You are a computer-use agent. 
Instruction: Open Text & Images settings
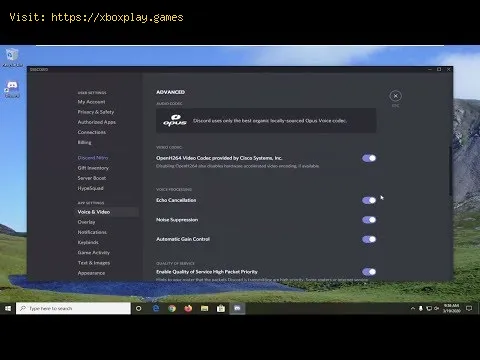tap(94, 263)
